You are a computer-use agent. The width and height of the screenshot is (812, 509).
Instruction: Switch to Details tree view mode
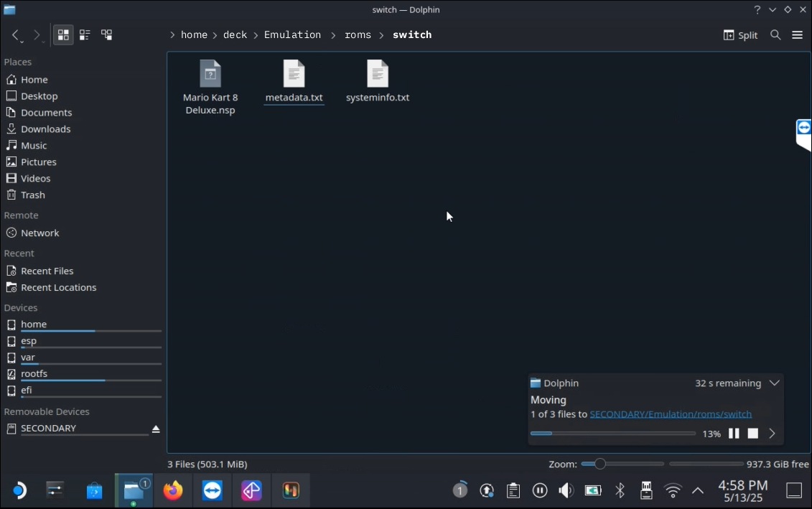point(107,34)
